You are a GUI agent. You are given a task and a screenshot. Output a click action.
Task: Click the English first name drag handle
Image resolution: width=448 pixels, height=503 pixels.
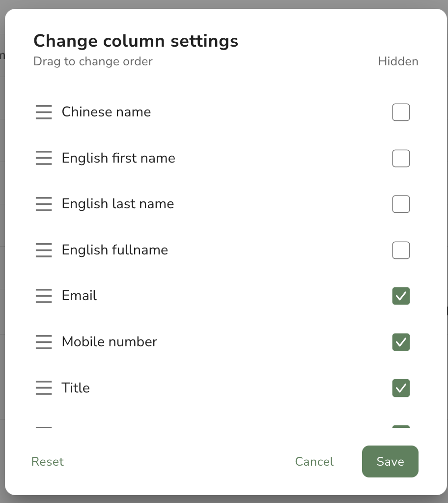[44, 158]
